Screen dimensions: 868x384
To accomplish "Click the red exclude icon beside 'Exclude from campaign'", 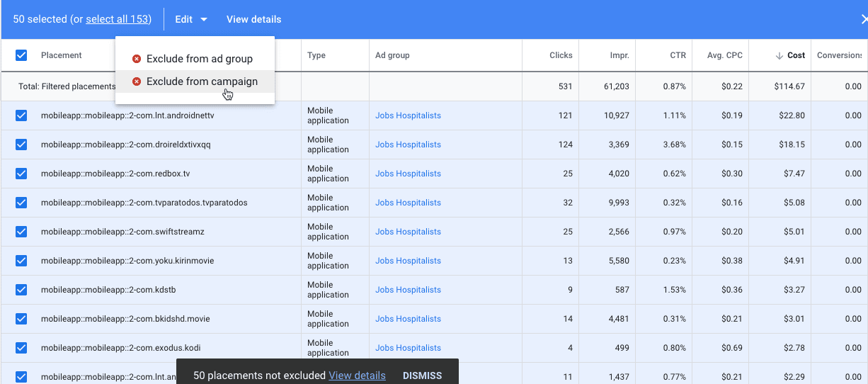I will [137, 81].
